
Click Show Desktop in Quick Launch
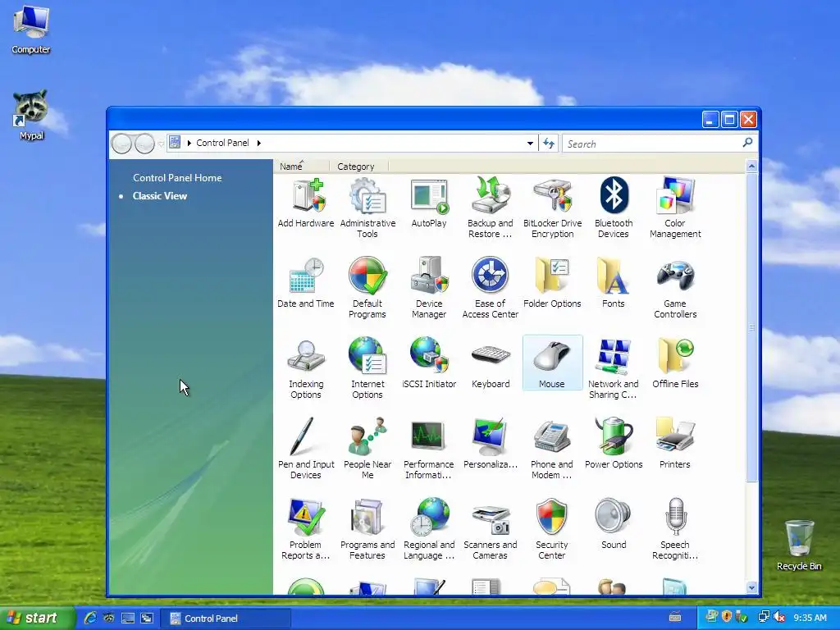point(127,619)
